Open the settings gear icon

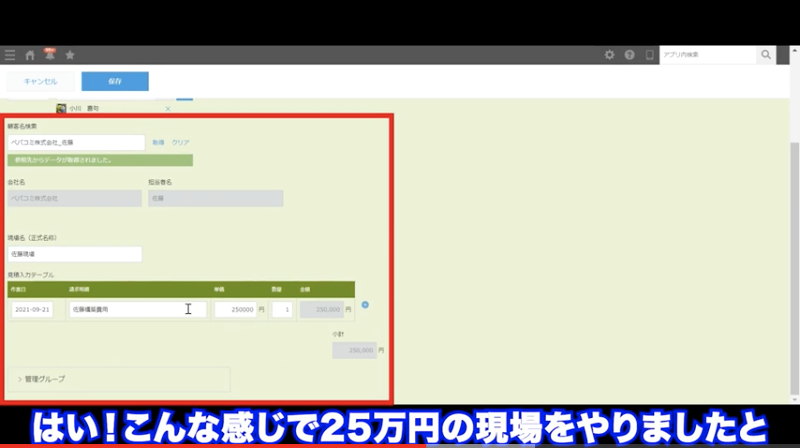point(610,55)
